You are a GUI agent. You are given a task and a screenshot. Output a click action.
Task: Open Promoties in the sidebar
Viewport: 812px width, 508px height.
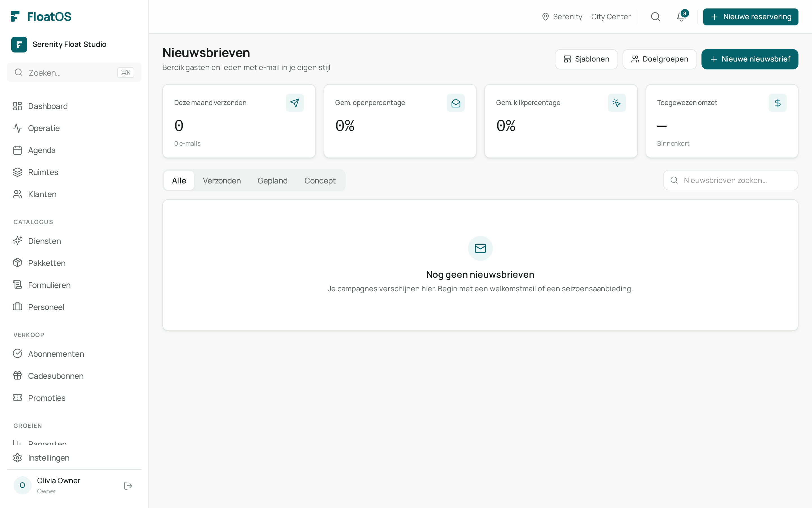click(74, 398)
